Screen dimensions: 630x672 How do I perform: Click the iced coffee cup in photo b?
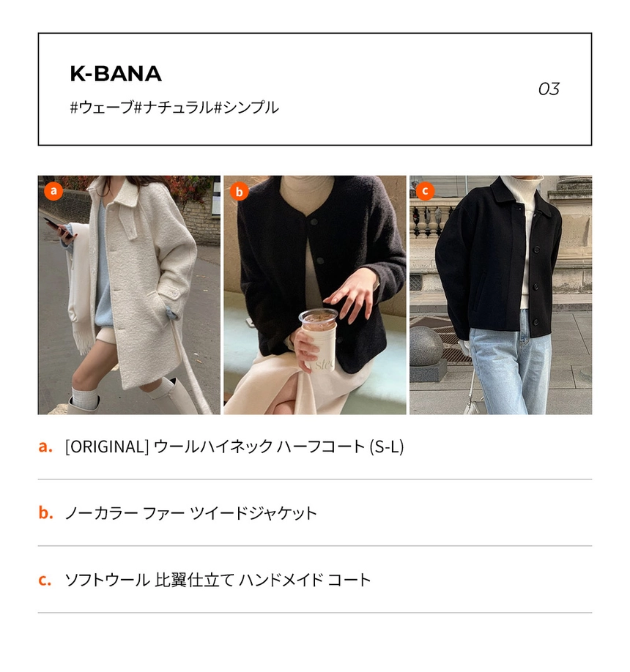click(319, 340)
